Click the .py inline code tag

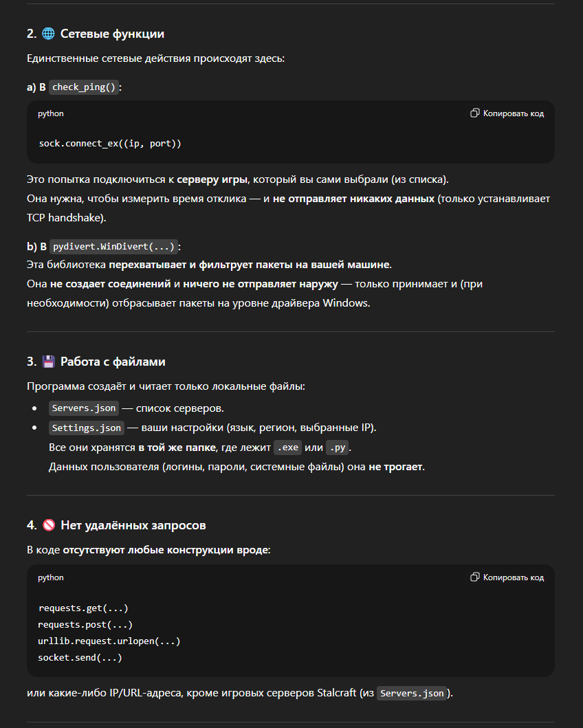point(336,448)
